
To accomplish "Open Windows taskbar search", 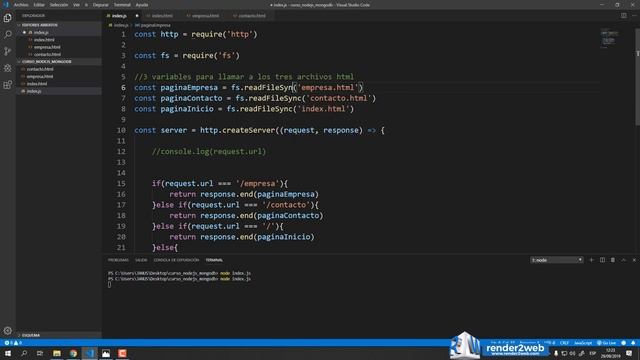I will click(24, 353).
